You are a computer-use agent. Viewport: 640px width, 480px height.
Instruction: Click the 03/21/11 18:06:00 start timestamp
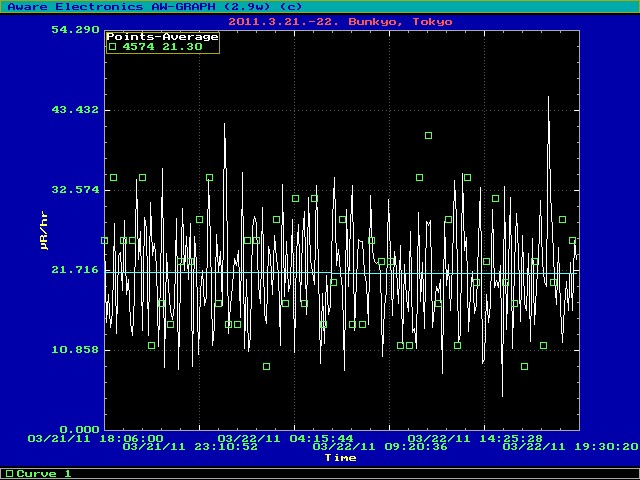coord(95,438)
